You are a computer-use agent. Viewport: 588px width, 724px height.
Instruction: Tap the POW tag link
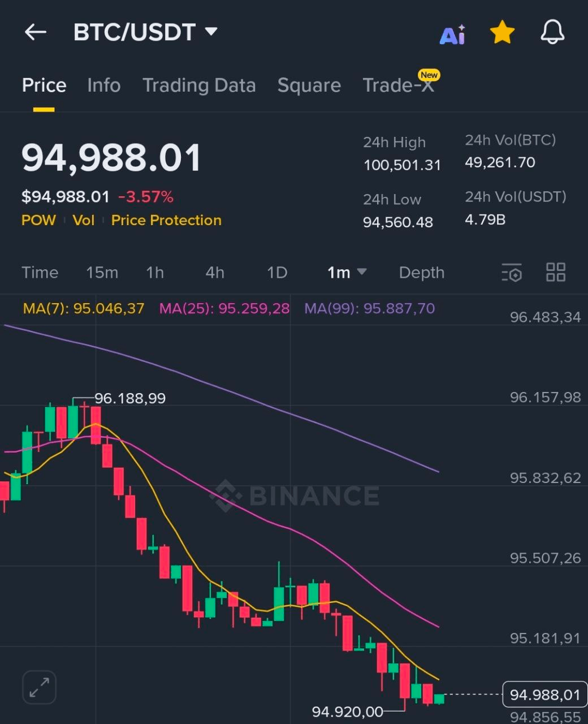click(38, 220)
